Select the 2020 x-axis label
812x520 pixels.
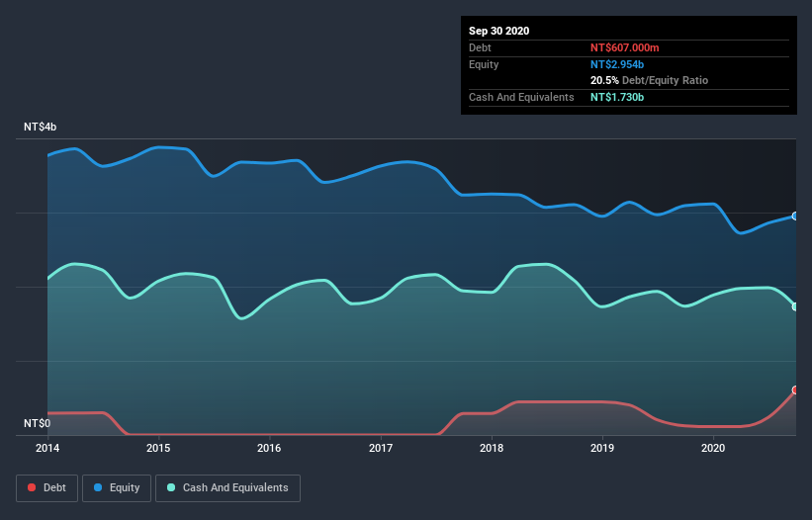click(713, 448)
